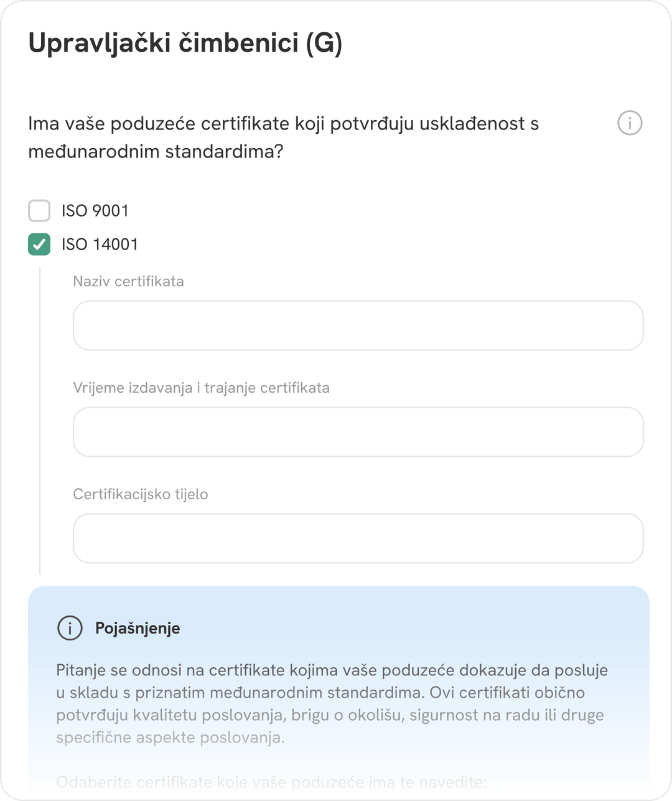Screen dimensions: 672x801
Task: Click the "ISO 14001" label text
Action: 100,245
